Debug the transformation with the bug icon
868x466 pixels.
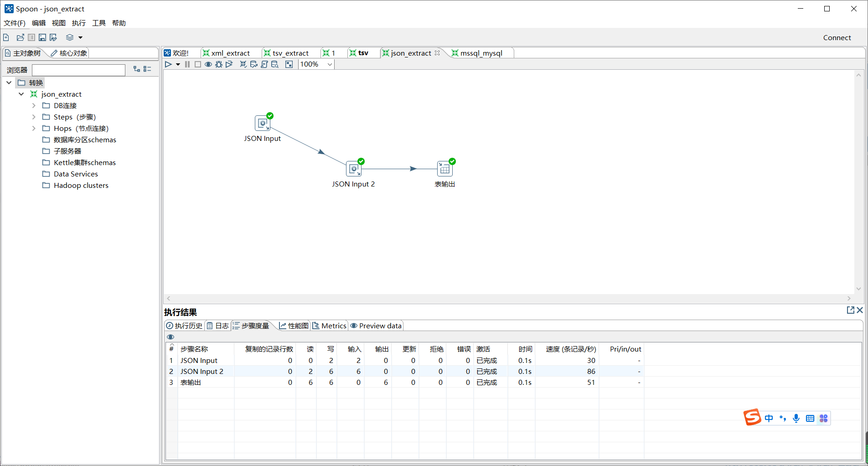(x=219, y=64)
